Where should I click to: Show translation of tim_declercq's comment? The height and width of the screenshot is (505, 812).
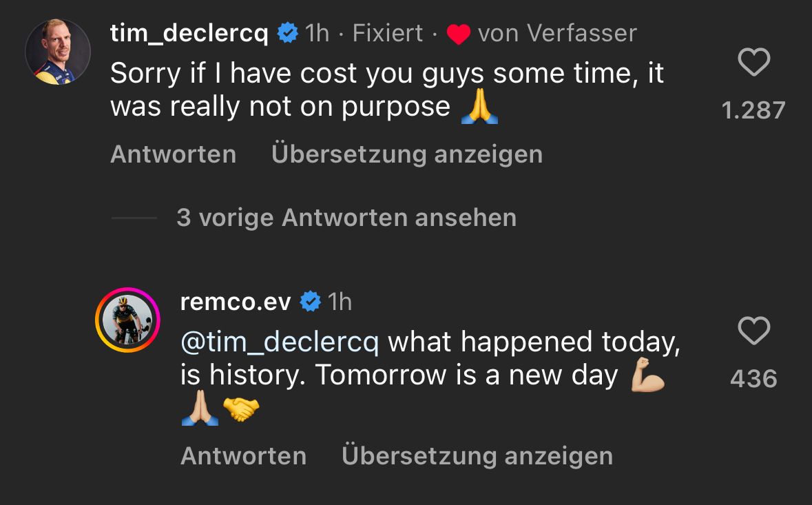click(x=406, y=154)
